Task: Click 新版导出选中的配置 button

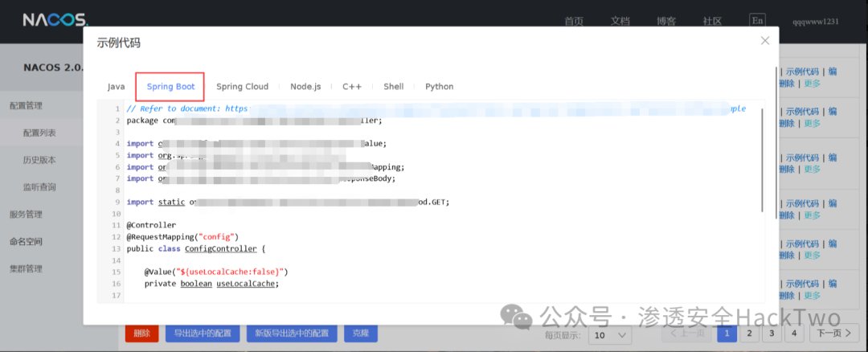Action: point(292,334)
